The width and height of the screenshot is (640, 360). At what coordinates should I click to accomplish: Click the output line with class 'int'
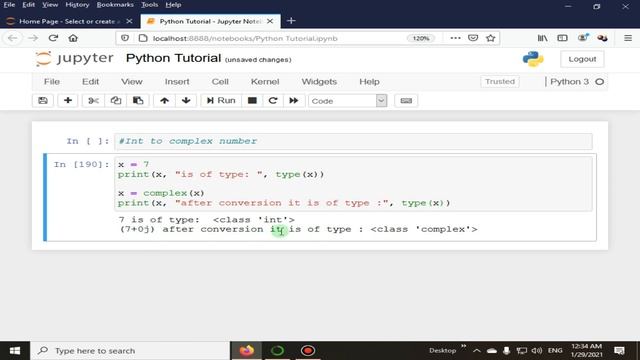click(207, 220)
